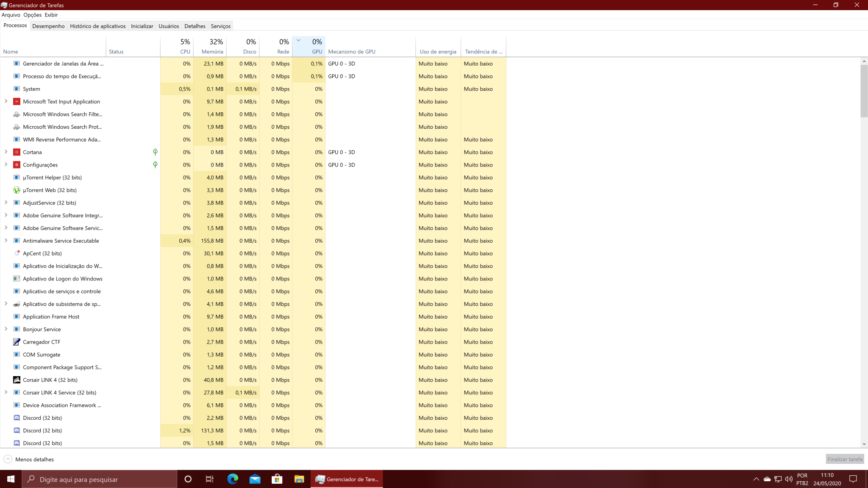Open the Opções menu
The width and height of the screenshot is (868, 488).
click(33, 15)
